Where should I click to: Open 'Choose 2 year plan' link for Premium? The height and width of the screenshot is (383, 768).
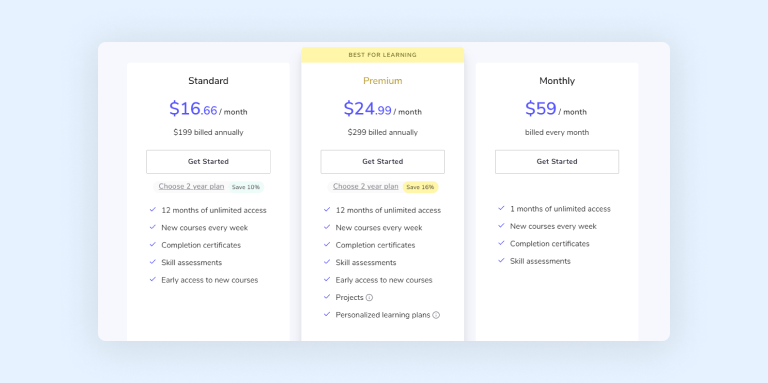(365, 187)
